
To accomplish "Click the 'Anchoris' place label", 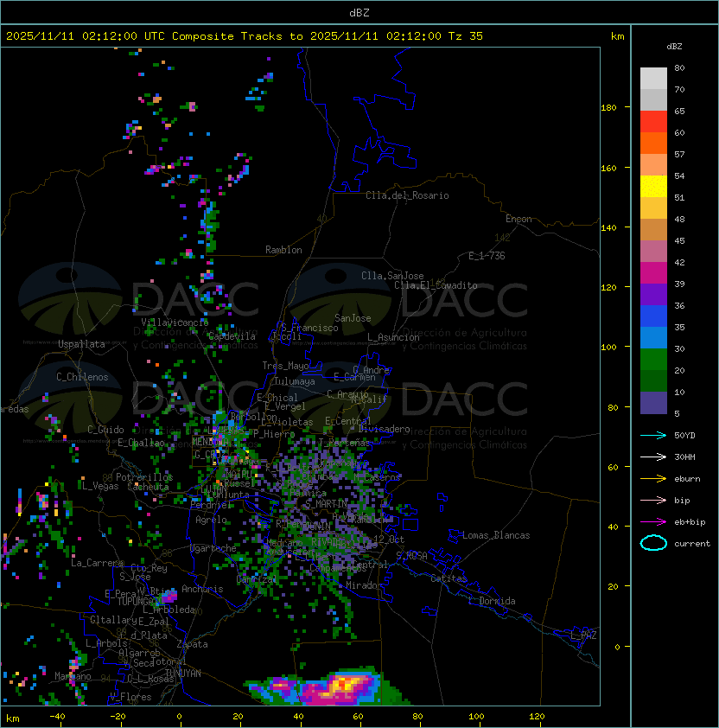I will click(x=202, y=589).
